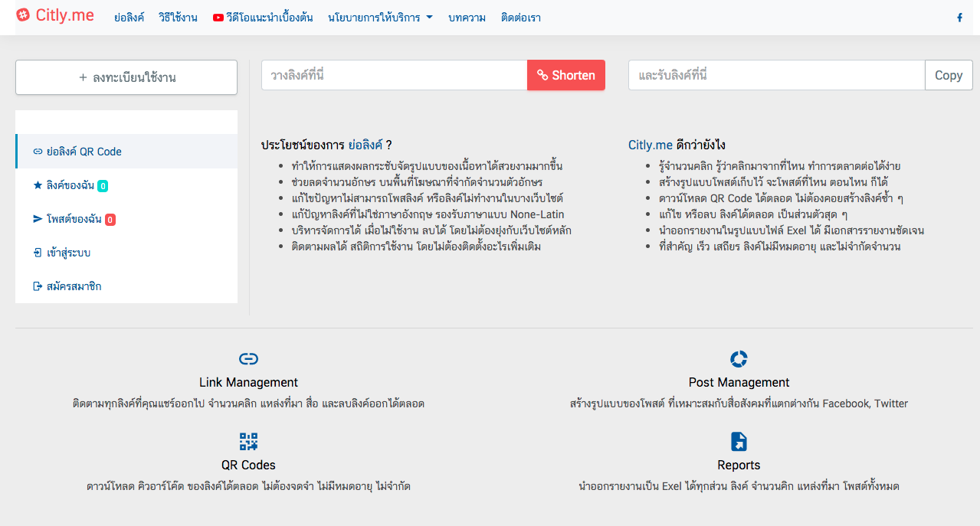Open Facebook via the top-right Facebook icon
This screenshot has height=526, width=980.
pyautogui.click(x=959, y=16)
